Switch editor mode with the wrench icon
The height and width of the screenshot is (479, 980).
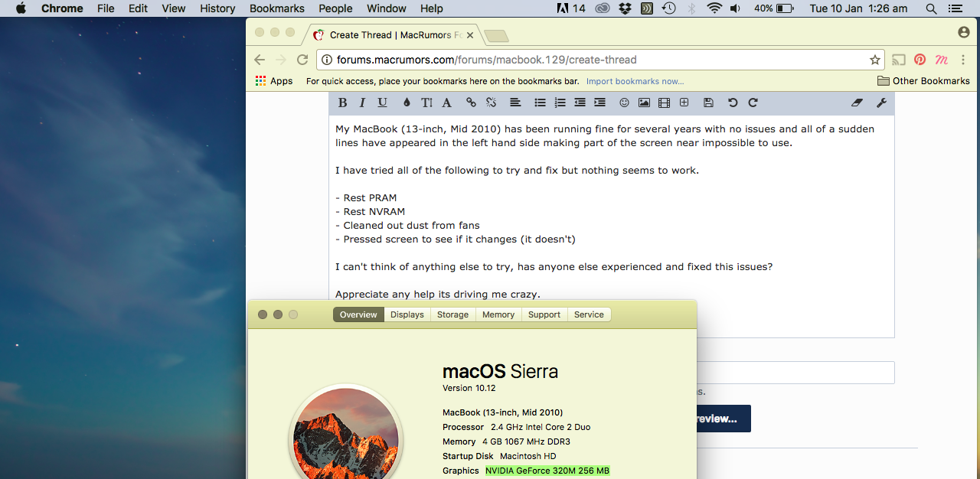(881, 103)
